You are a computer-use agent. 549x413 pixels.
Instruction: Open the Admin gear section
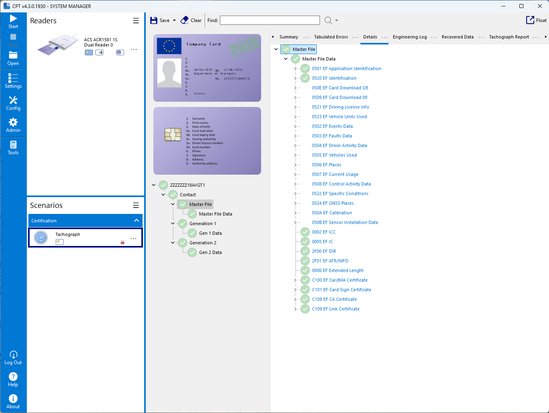pos(13,125)
